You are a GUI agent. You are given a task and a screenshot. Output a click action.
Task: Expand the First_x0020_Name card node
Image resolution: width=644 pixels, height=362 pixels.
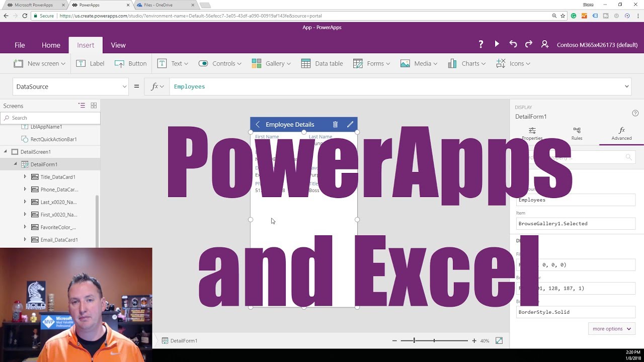pyautogui.click(x=25, y=214)
